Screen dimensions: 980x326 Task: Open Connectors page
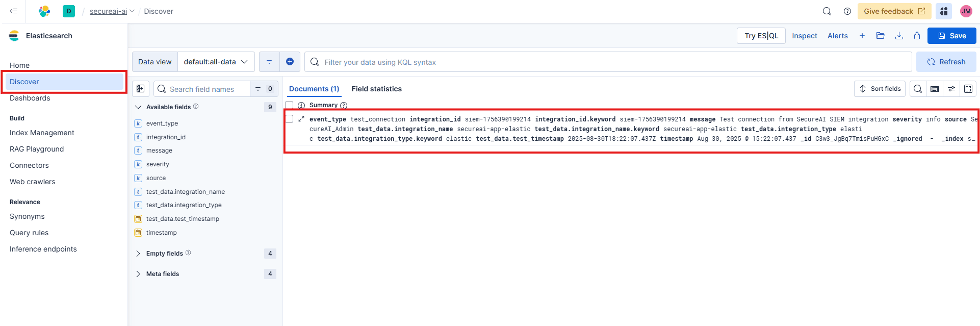[x=29, y=165]
